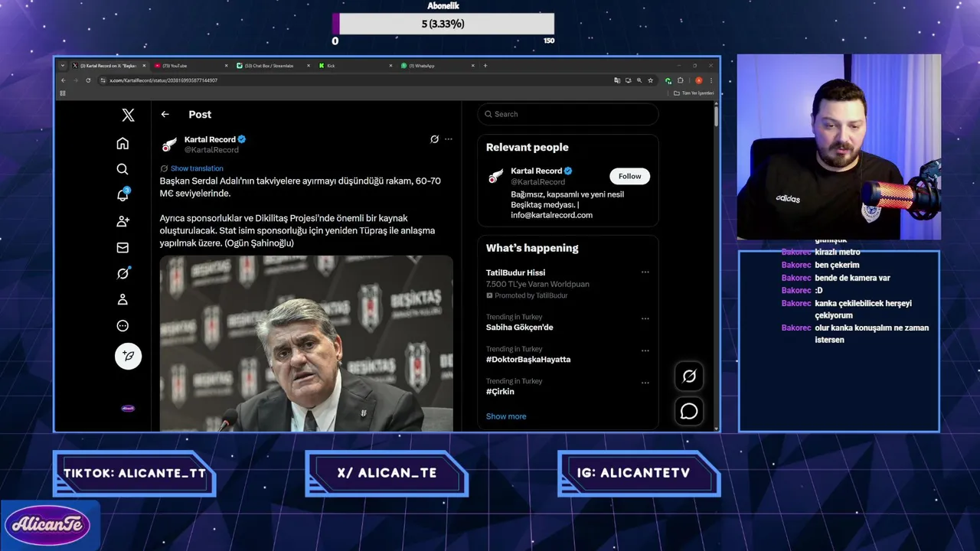Open the Notifications bell icon
Screen dimensions: 980x551
(x=122, y=195)
